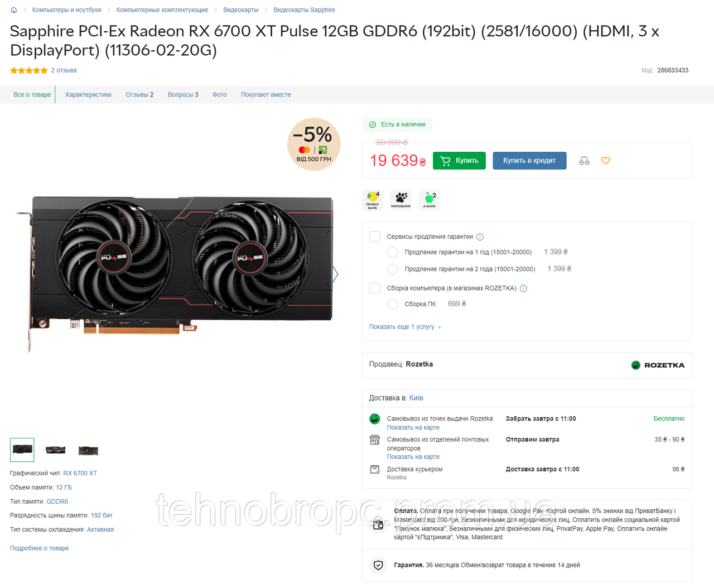Image resolution: width=714 pixels, height=588 pixels.
Task: Choose the Сборка ПК radio option
Action: [393, 304]
